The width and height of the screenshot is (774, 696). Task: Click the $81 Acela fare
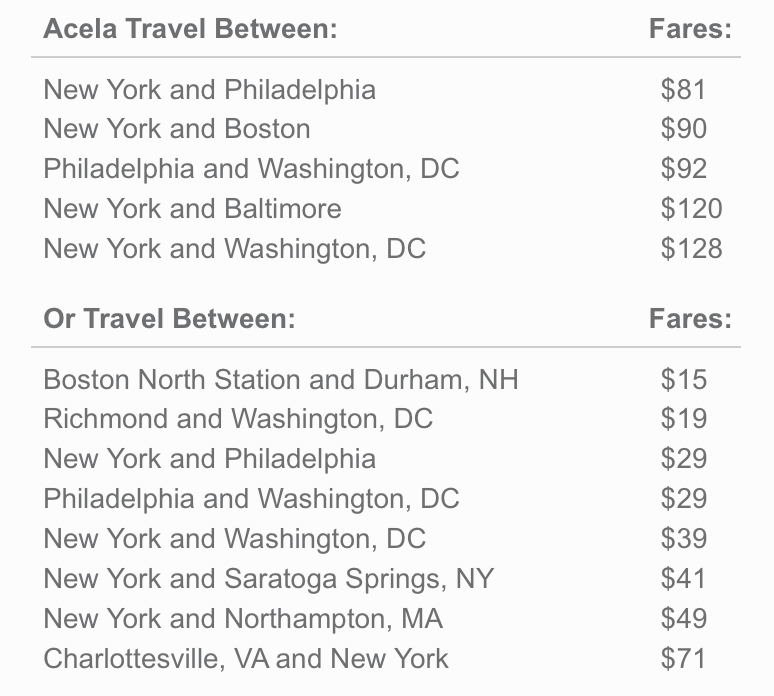(683, 89)
